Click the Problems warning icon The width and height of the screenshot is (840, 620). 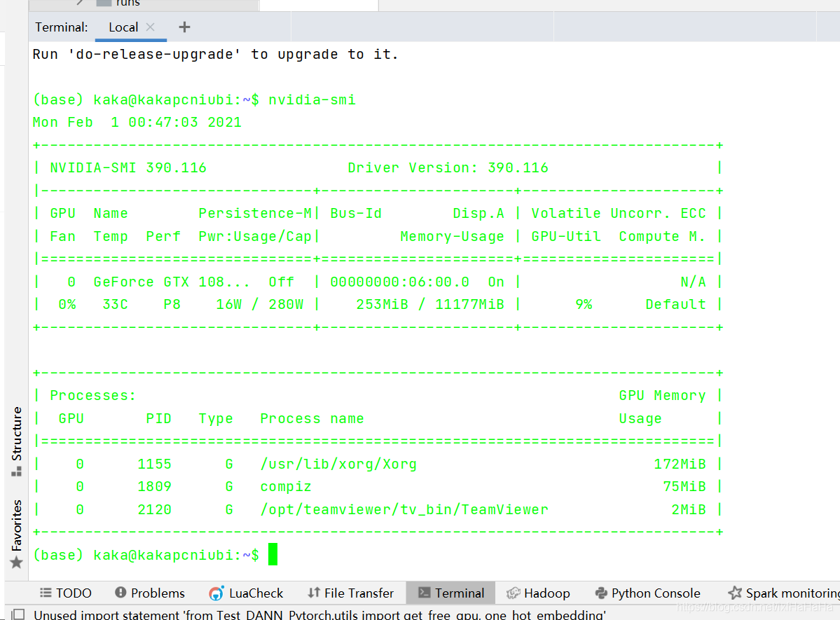click(121, 592)
